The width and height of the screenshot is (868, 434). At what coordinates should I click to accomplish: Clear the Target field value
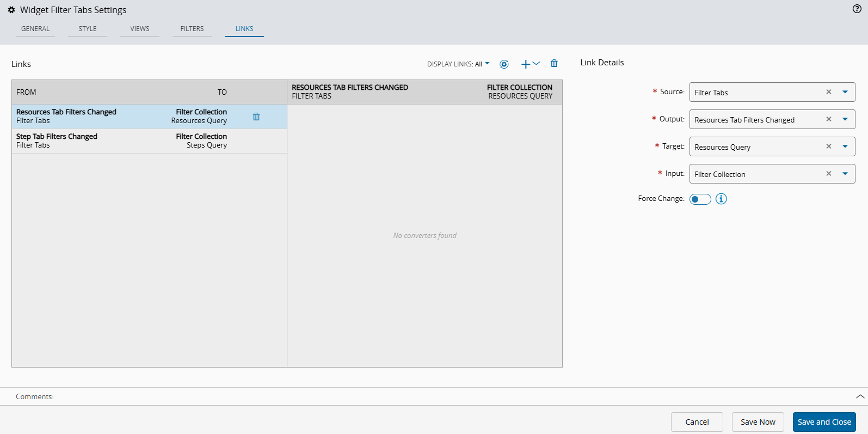pyautogui.click(x=829, y=146)
